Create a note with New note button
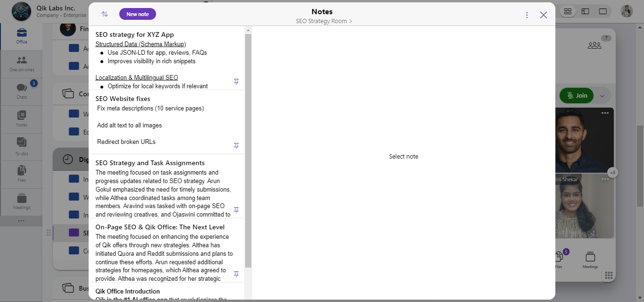 138,14
